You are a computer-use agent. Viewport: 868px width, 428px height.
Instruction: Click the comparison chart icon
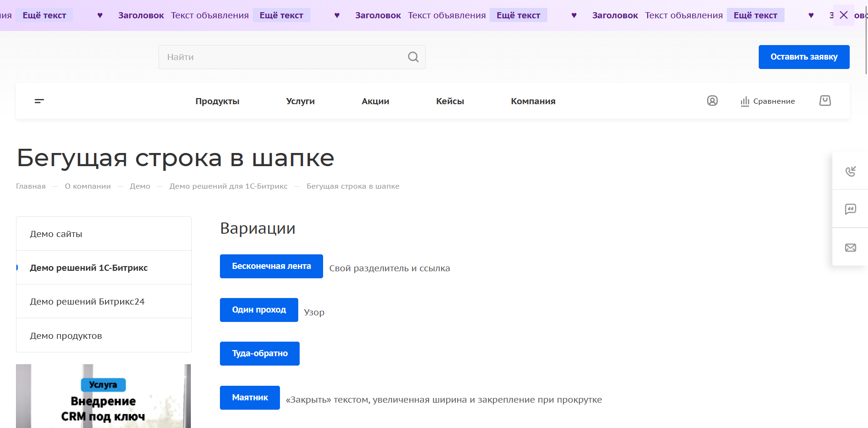(745, 101)
